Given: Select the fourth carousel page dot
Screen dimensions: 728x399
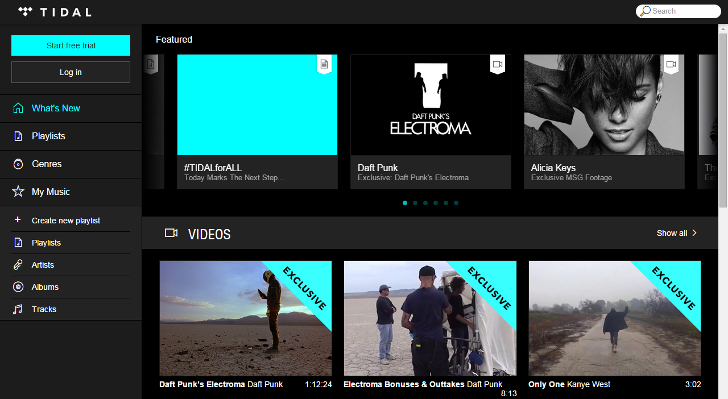Looking at the screenshot, I should point(436,203).
